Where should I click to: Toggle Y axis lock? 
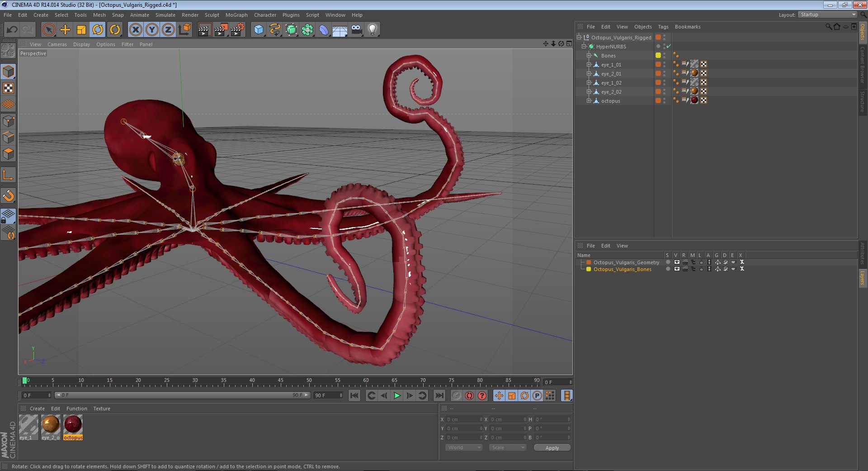(152, 30)
